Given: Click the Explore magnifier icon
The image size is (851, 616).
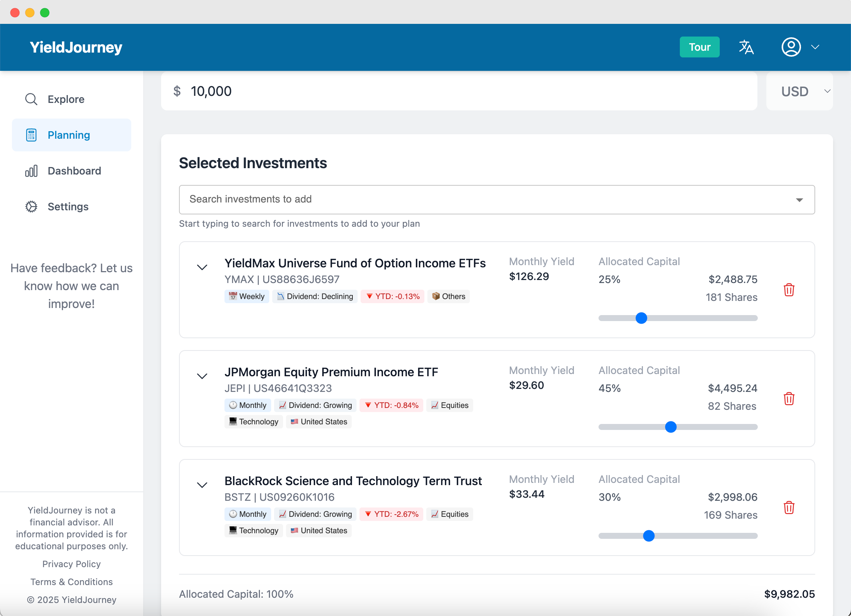Looking at the screenshot, I should [x=31, y=100].
